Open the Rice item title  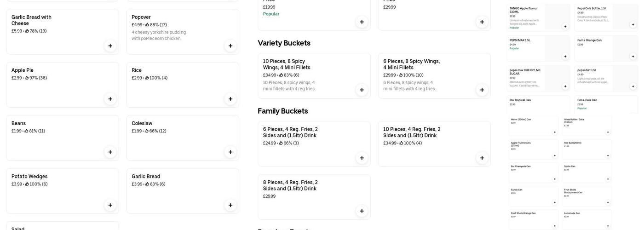[137, 70]
